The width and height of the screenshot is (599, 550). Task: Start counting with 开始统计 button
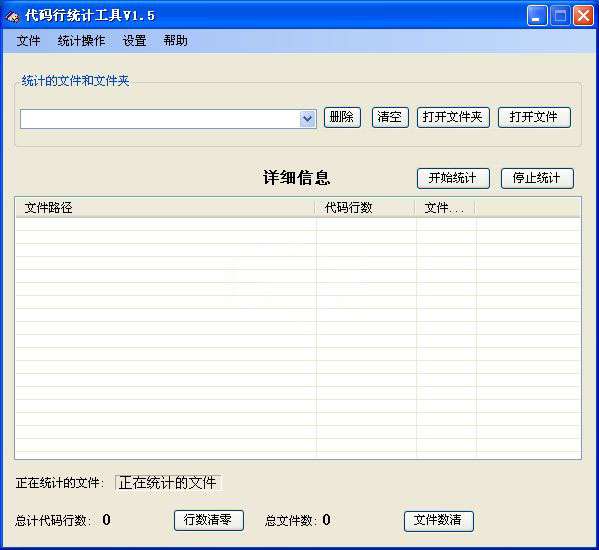click(x=453, y=178)
